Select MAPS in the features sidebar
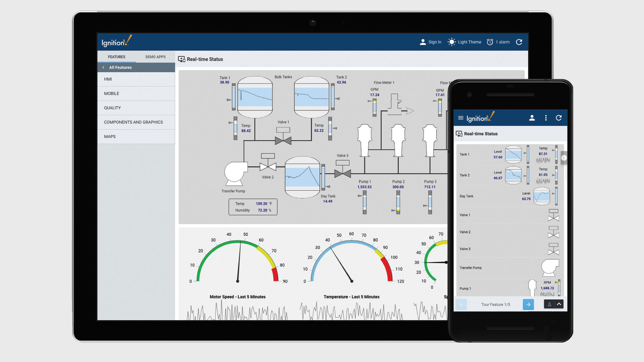This screenshot has height=362, width=644. [x=109, y=136]
